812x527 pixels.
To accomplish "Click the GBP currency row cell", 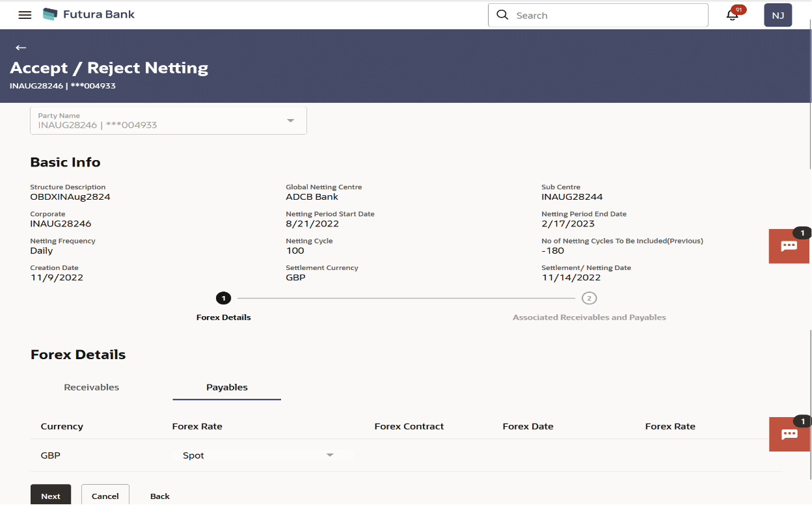I will 51,455.
